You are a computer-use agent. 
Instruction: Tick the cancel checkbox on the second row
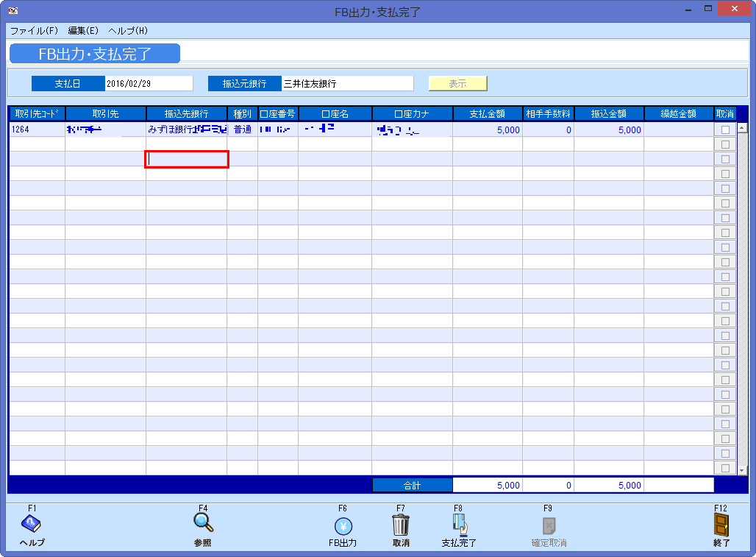point(725,144)
